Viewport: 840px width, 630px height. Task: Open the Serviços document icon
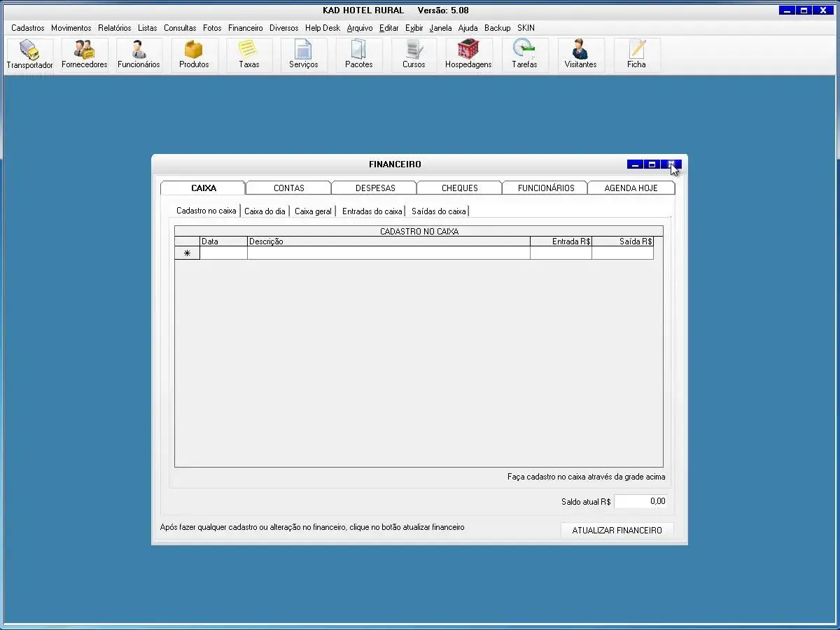click(x=304, y=55)
